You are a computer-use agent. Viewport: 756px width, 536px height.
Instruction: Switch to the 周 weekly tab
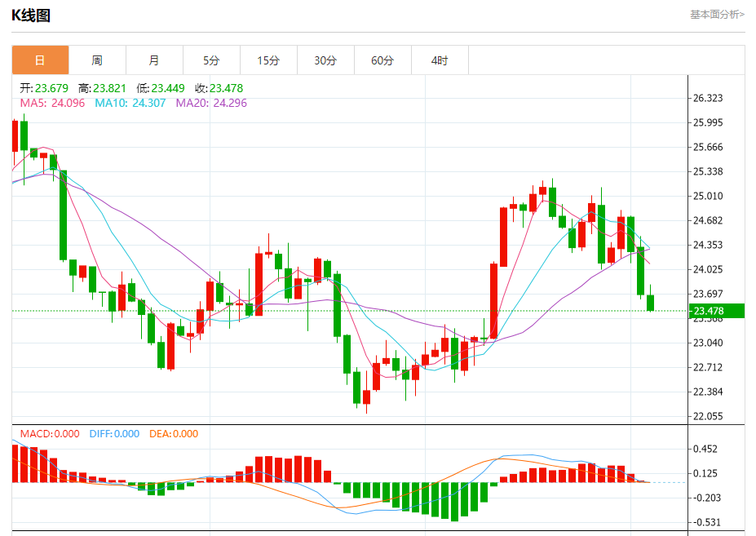point(97,60)
